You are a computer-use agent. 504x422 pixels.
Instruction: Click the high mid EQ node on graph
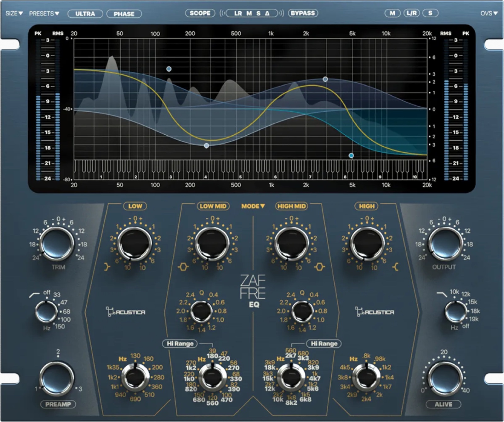(x=325, y=79)
